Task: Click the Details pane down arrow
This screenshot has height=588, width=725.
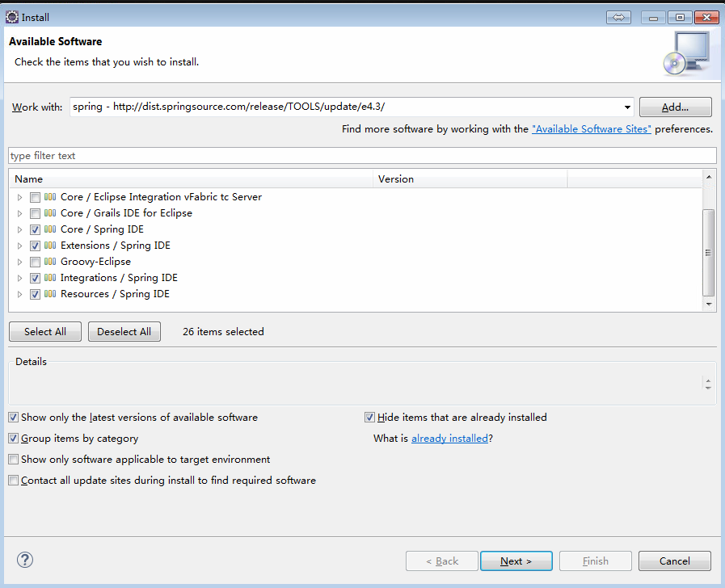Action: point(708,388)
